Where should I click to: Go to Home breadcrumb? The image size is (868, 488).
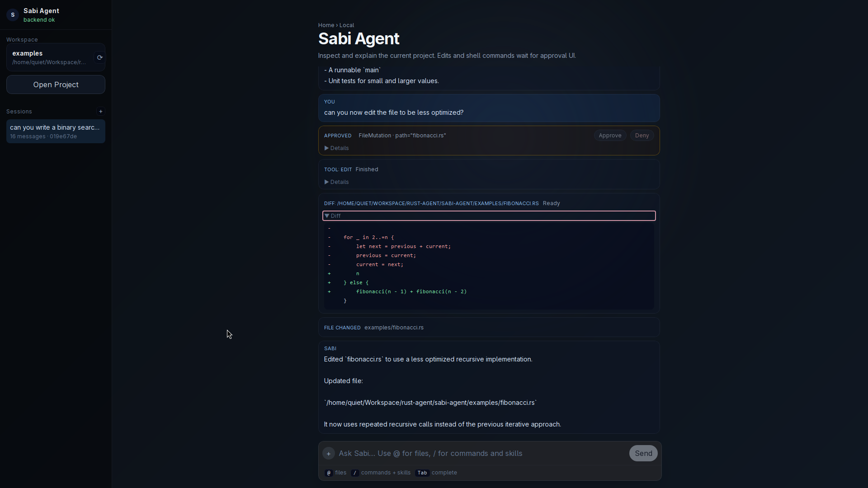pos(326,25)
